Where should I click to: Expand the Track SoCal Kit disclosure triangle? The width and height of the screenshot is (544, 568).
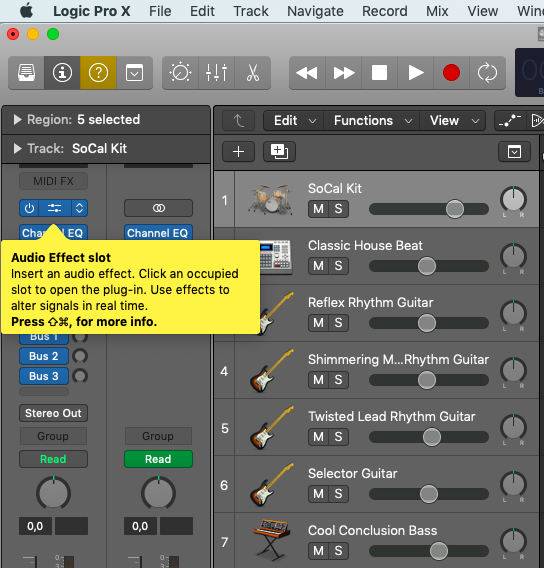[17, 149]
